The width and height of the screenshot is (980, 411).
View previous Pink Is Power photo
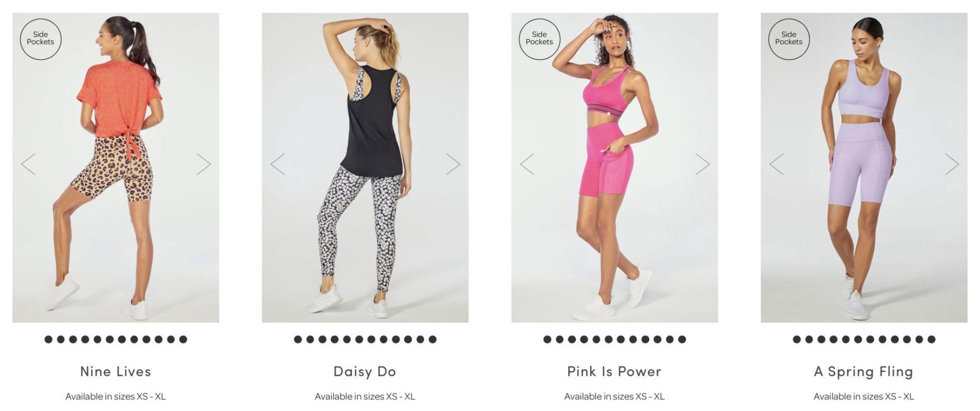pos(527,164)
